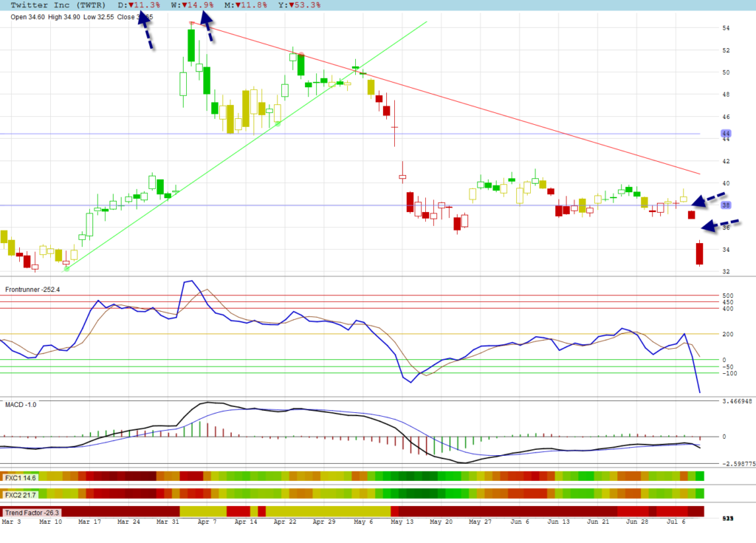The image size is (756, 543).
Task: Click the "Trend Factor -26.3" strip label
Action: click(x=32, y=513)
